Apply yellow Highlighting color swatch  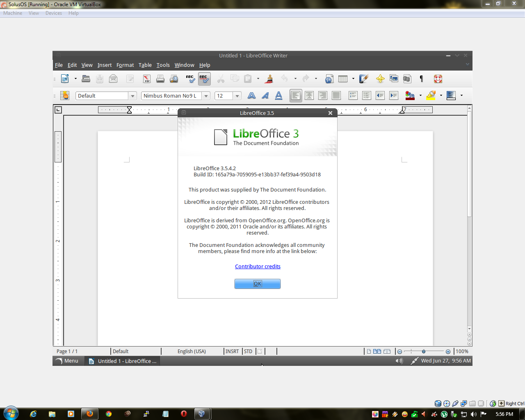point(431,96)
